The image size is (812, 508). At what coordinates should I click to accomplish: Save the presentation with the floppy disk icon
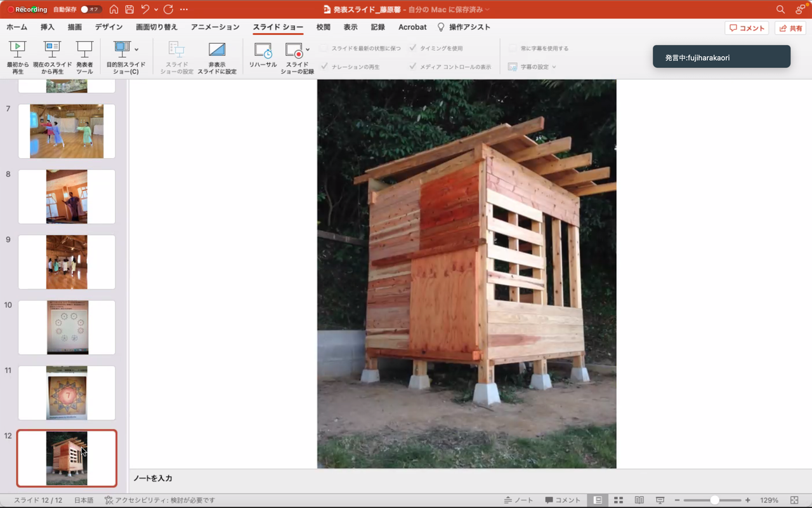[129, 10]
